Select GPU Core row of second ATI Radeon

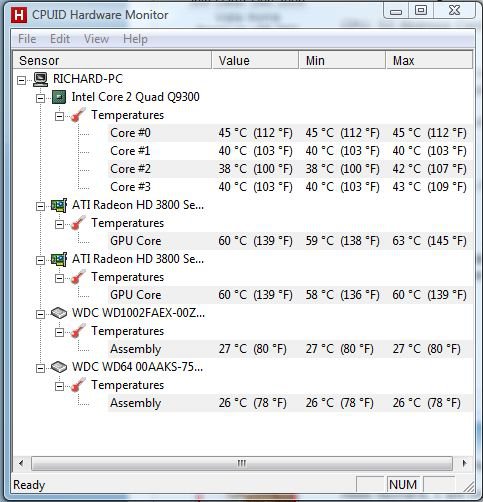point(290,295)
